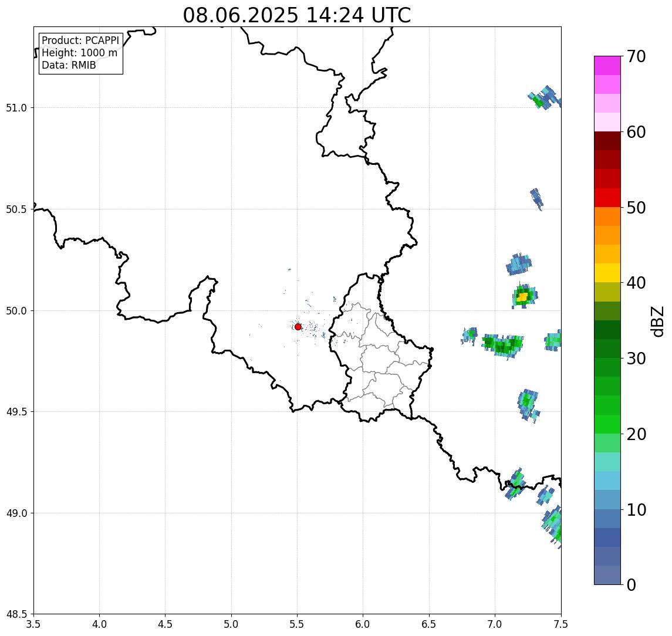672x636 pixels.
Task: Click the longitude axis label 4.0
Action: coord(99,624)
